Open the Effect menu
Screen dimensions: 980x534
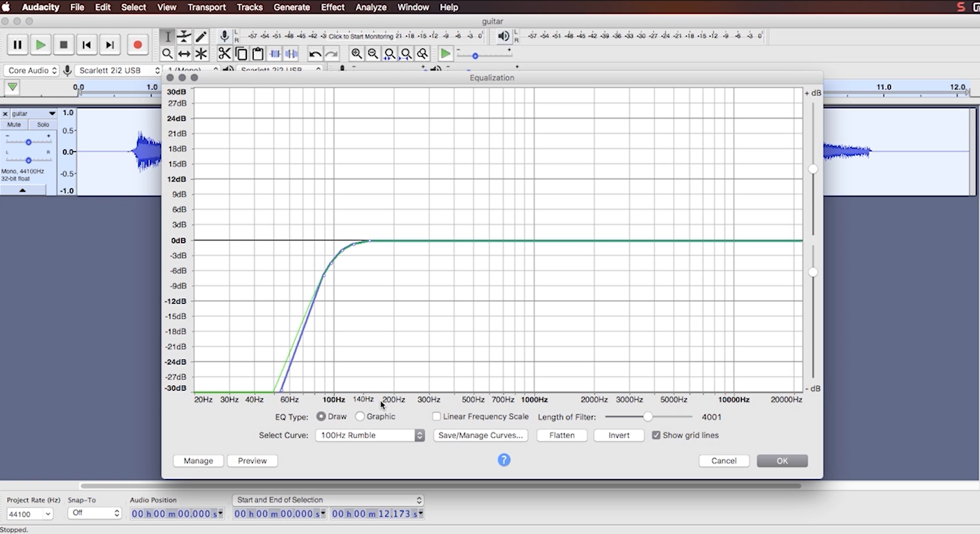pos(332,7)
